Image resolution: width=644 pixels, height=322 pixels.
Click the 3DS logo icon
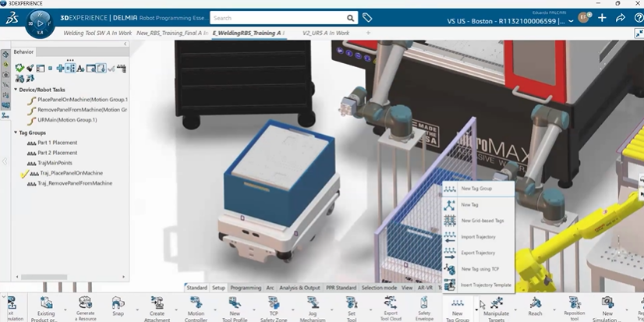coord(12,18)
